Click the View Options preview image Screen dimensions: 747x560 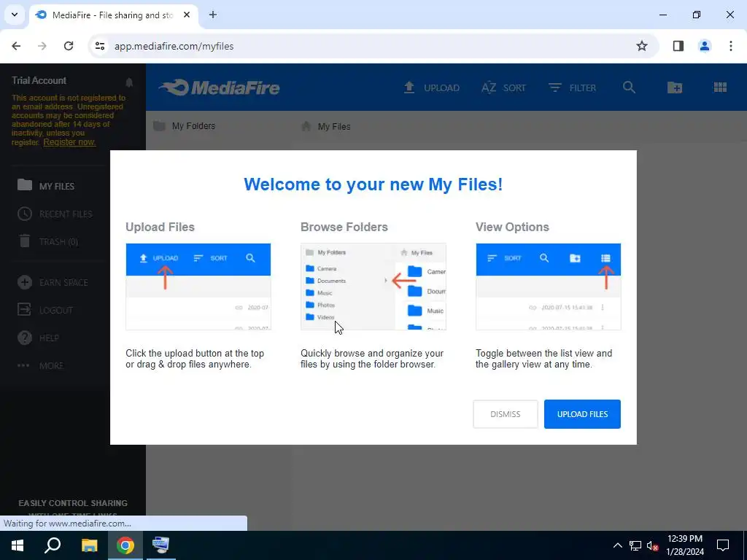[549, 287]
